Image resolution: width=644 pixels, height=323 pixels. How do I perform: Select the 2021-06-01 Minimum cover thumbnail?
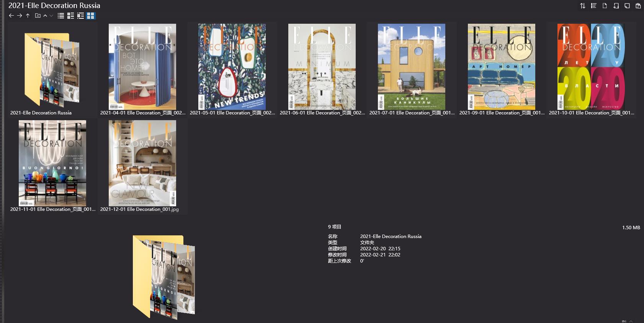[x=322, y=67]
